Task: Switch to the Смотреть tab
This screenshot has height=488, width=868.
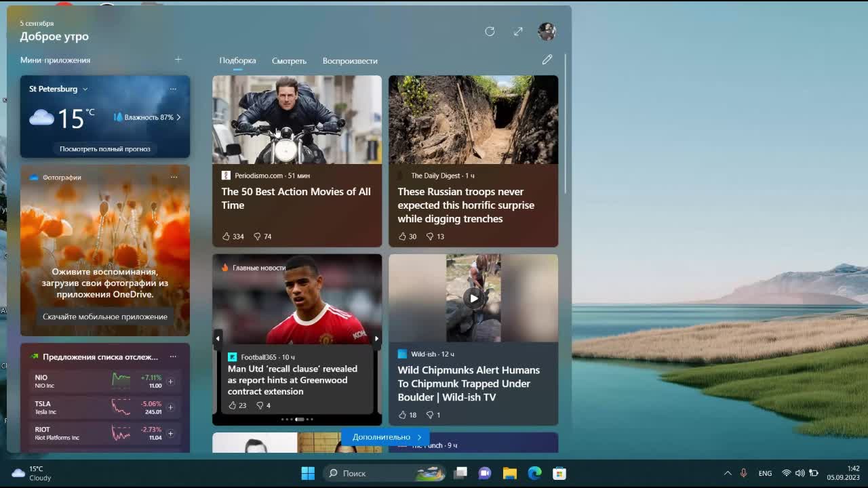Action: 289,60
